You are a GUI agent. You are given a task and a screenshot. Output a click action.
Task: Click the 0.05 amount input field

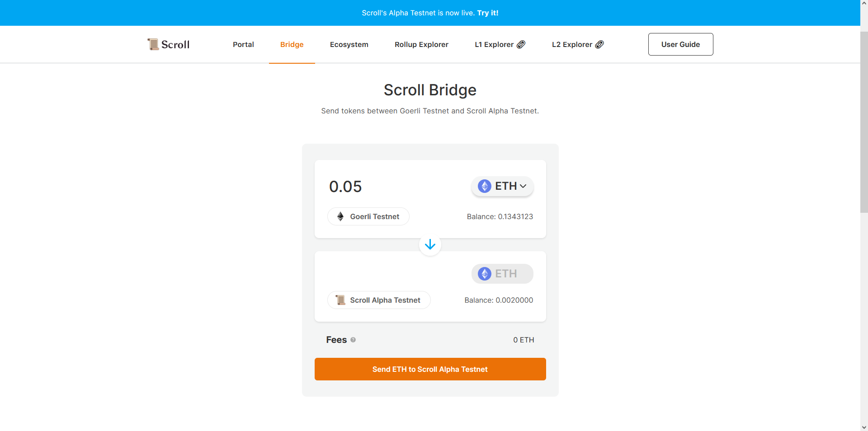pyautogui.click(x=384, y=187)
